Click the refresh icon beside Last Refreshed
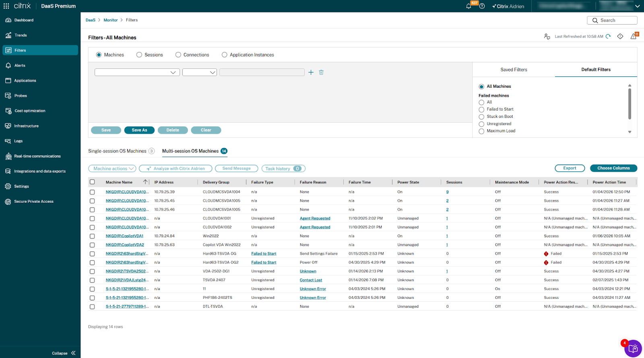The height and width of the screenshot is (358, 644). (x=608, y=37)
